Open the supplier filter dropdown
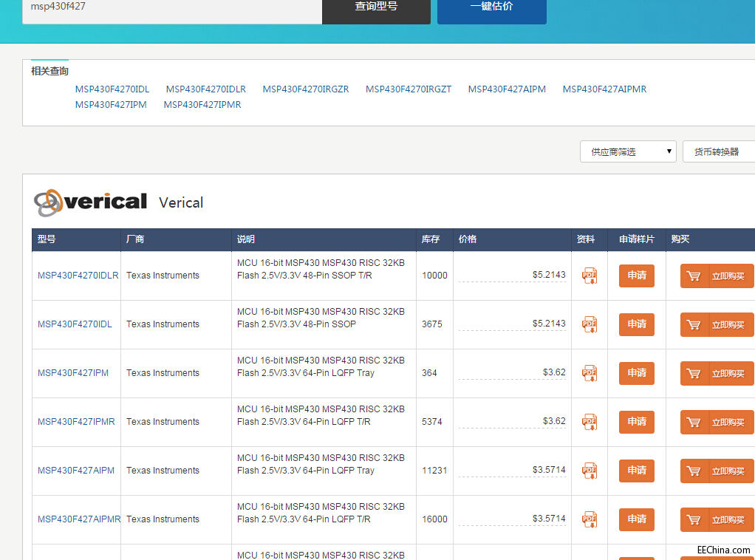Image resolution: width=755 pixels, height=560 pixels. (628, 151)
